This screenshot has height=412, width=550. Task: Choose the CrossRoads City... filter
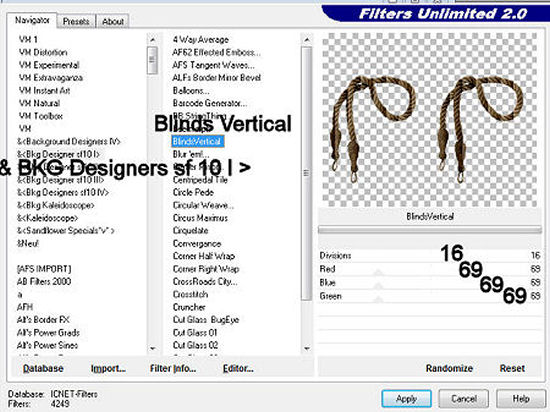pyautogui.click(x=205, y=282)
